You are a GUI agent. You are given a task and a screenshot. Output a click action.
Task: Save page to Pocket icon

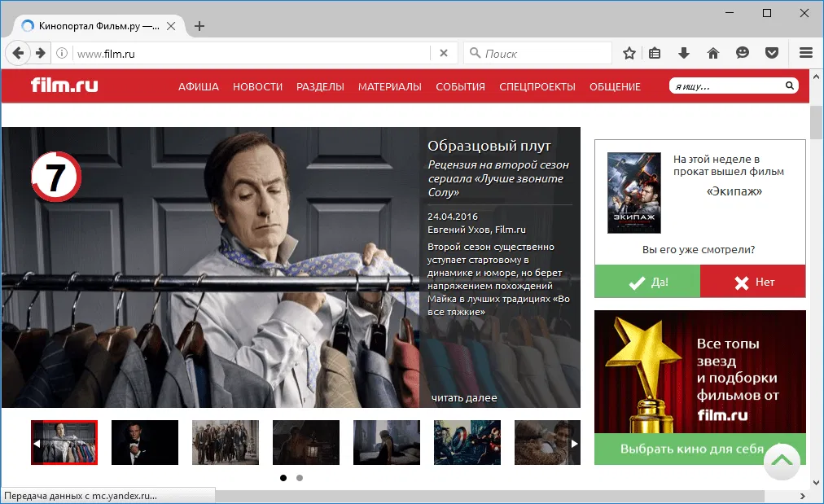771,53
